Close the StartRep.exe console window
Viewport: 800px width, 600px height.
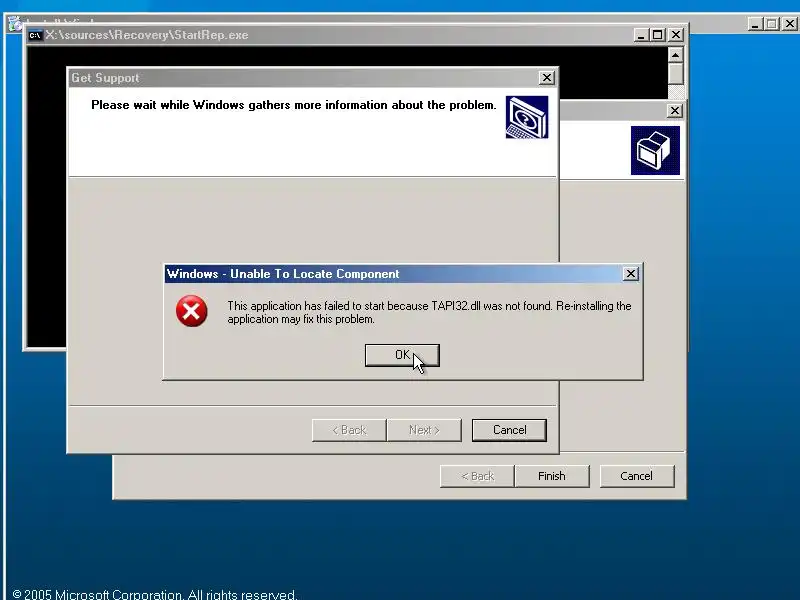pyautogui.click(x=676, y=35)
